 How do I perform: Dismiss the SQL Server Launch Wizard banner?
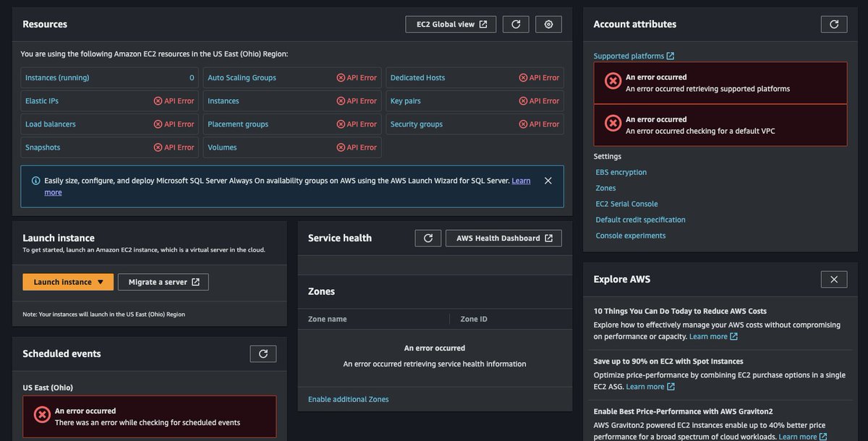click(x=548, y=181)
